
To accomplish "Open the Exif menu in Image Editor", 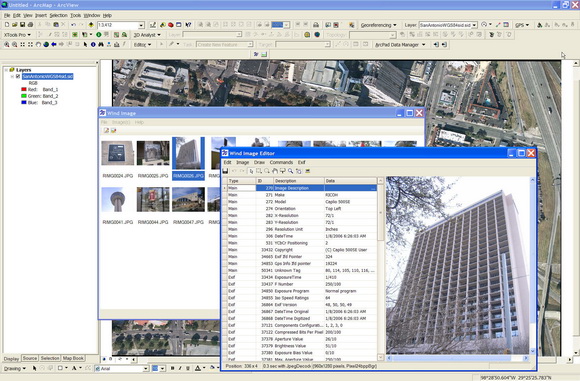I will click(x=302, y=162).
